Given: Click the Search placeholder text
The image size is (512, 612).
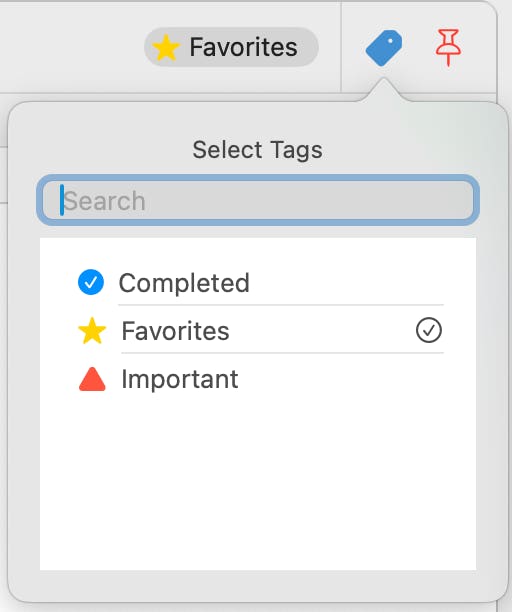Looking at the screenshot, I should pyautogui.click(x=105, y=201).
